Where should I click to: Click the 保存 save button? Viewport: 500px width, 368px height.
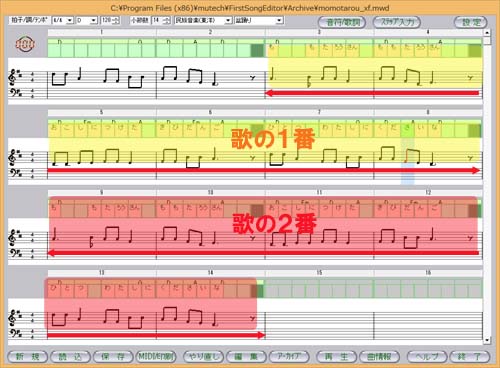click(113, 357)
